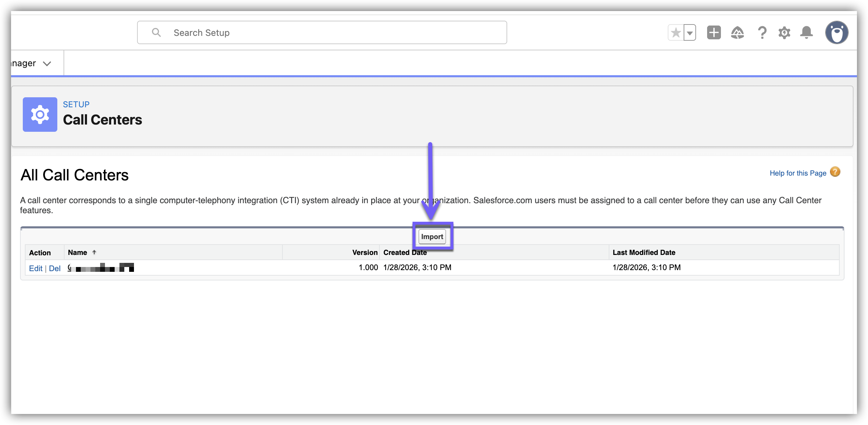Image resolution: width=868 pixels, height=425 pixels.
Task: Click the help question mark icon
Action: pyautogui.click(x=762, y=33)
